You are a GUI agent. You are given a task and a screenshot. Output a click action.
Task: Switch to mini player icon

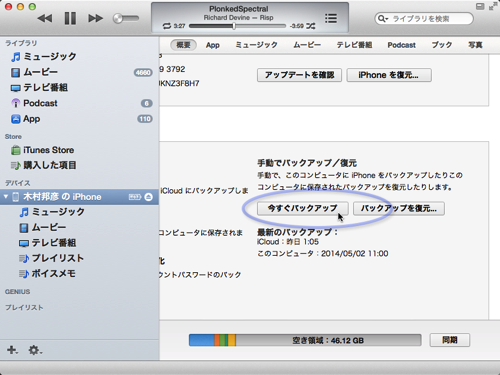tap(480, 6)
